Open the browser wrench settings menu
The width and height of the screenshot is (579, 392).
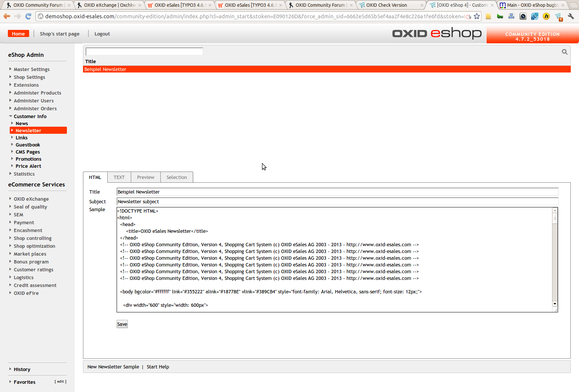pos(570,16)
